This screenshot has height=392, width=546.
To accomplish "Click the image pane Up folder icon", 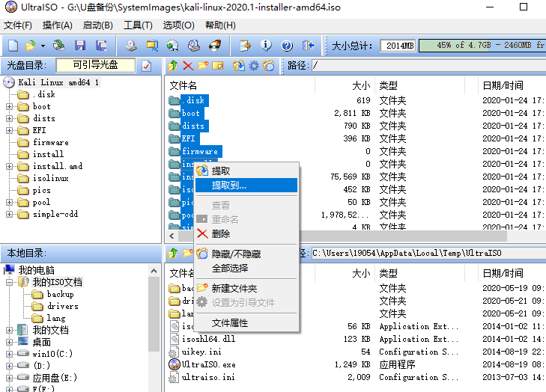I will (x=172, y=65).
